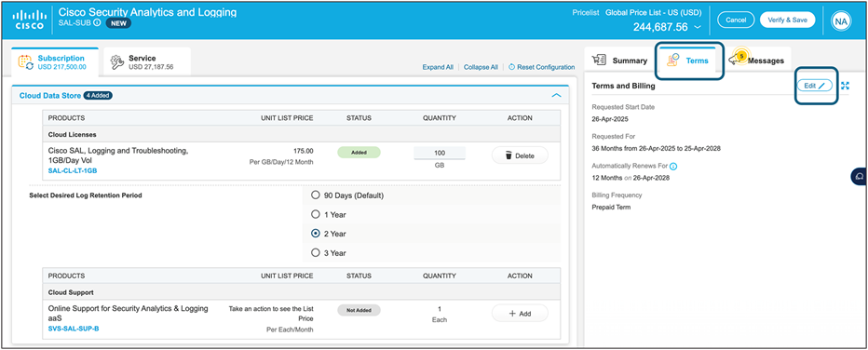Select 90 Days (Default) retention
The width and height of the screenshot is (868, 350).
tap(316, 195)
